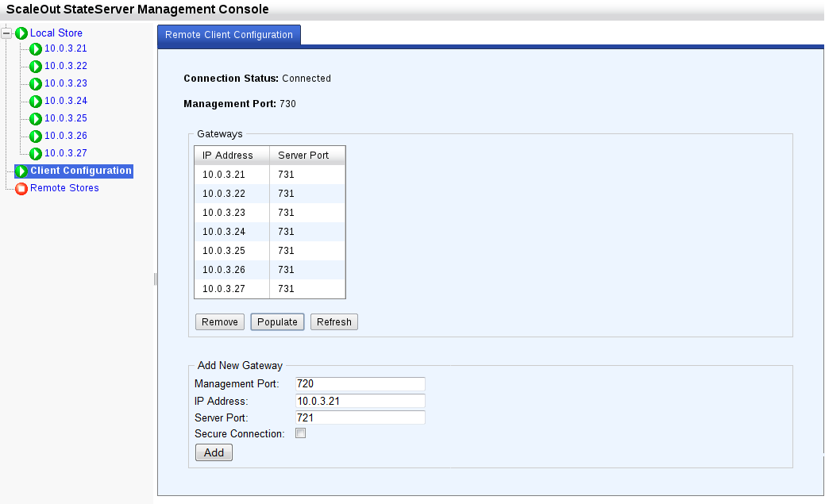Click the Refresh button

click(x=334, y=322)
